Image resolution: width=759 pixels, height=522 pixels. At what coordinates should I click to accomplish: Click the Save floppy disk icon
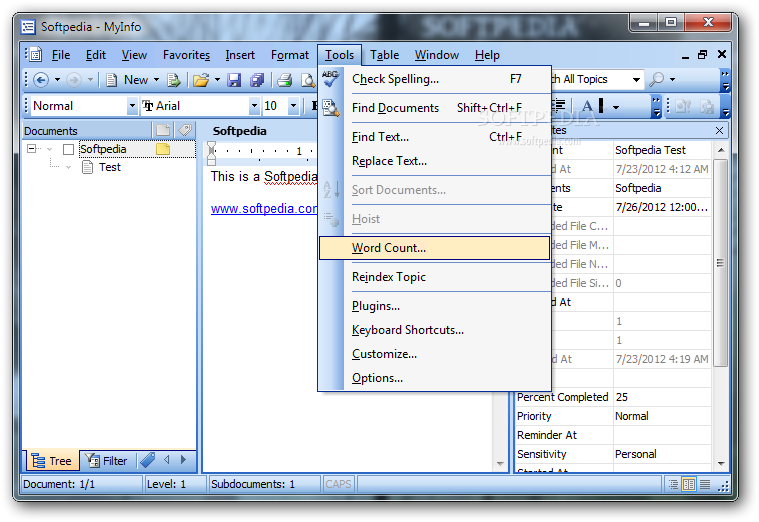pos(234,80)
